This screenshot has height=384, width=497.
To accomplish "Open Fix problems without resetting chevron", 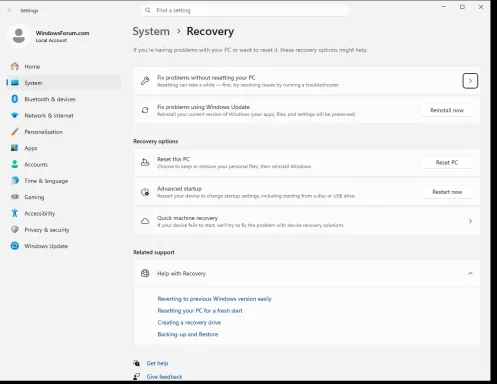I will [470, 81].
